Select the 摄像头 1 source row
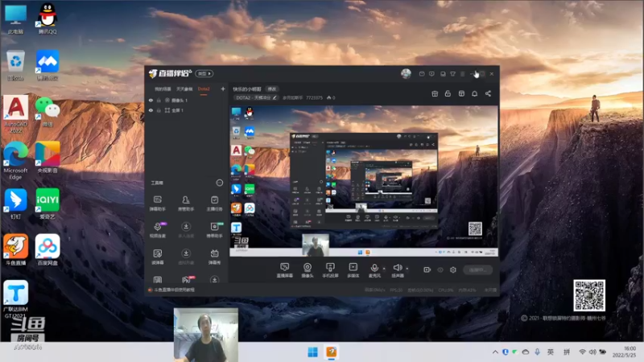Viewport: 644px width, 362px height. 186,100
